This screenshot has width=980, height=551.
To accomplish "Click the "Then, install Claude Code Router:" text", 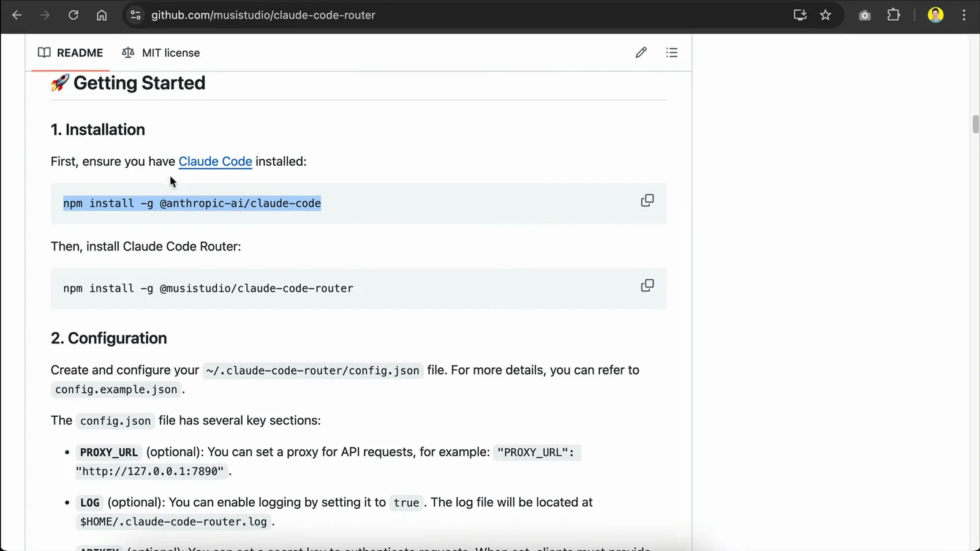I will (x=146, y=246).
